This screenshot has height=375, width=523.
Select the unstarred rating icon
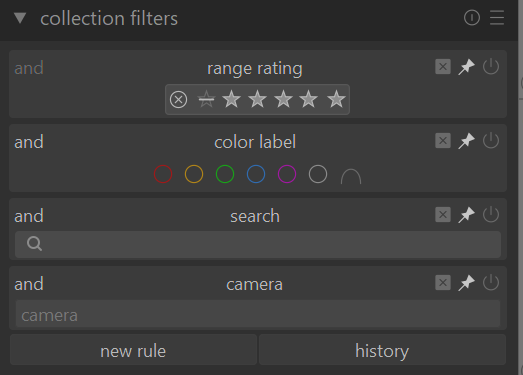click(206, 99)
